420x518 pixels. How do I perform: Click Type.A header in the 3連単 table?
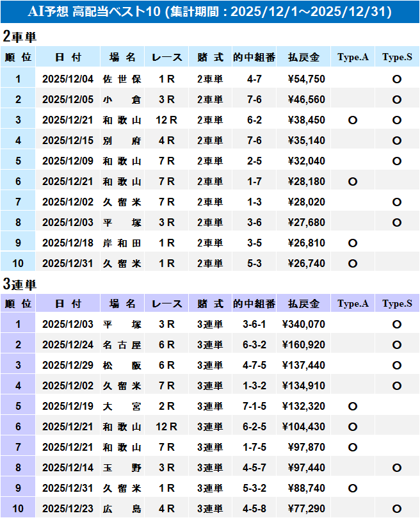pos(353,304)
